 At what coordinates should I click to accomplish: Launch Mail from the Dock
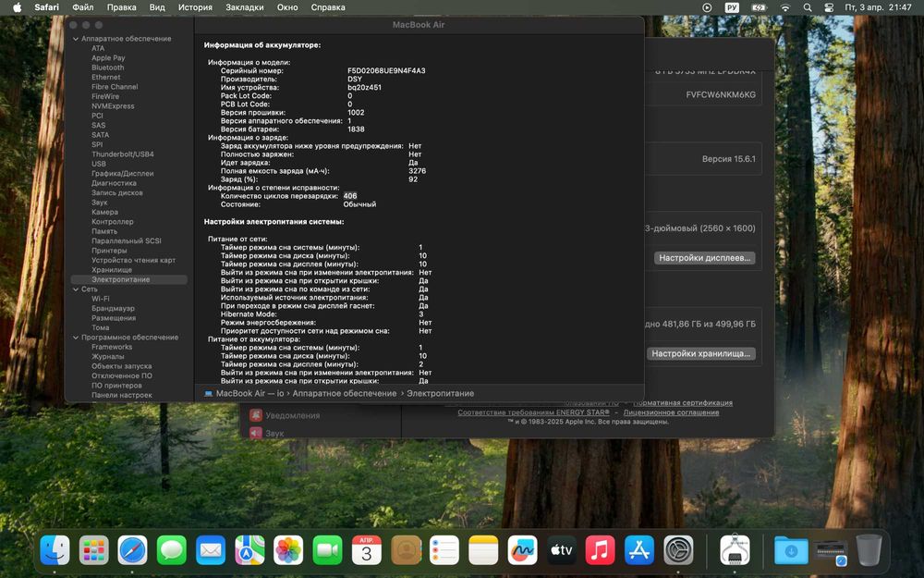[x=211, y=550]
